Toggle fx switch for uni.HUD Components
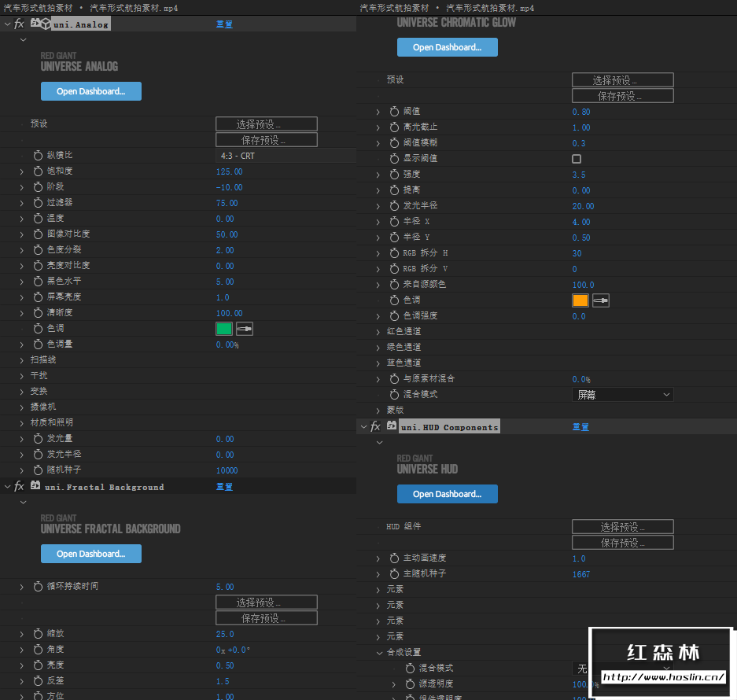The image size is (737, 700). [x=375, y=427]
